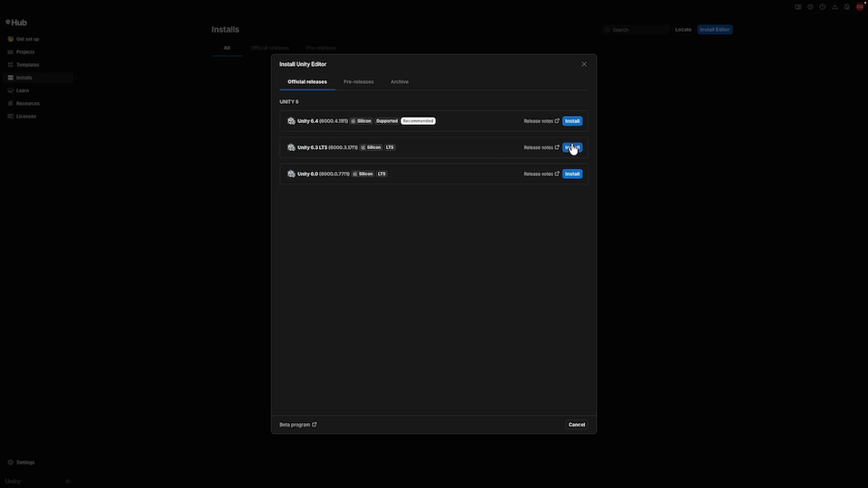Click the icon left of the clock

pyautogui.click(x=810, y=6)
